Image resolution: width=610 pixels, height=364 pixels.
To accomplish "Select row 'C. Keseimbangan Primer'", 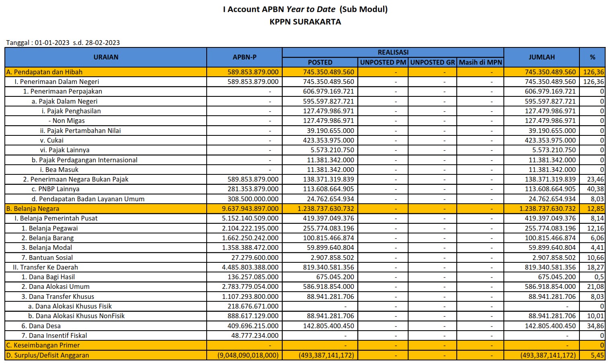I will tap(305, 345).
